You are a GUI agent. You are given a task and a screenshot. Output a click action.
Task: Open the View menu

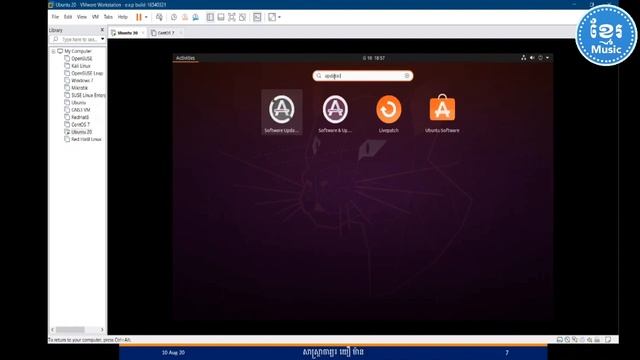pyautogui.click(x=82, y=17)
